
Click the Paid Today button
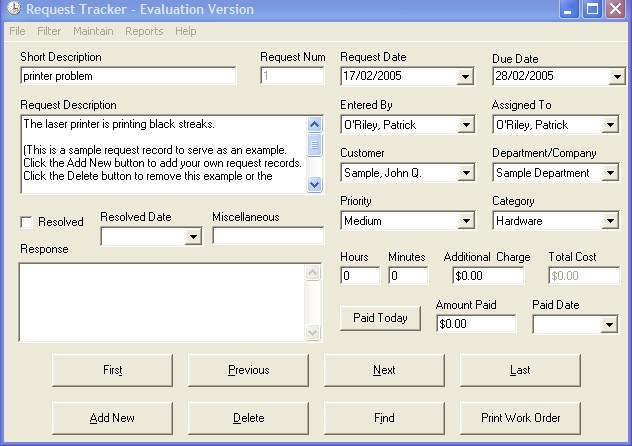[x=380, y=318]
